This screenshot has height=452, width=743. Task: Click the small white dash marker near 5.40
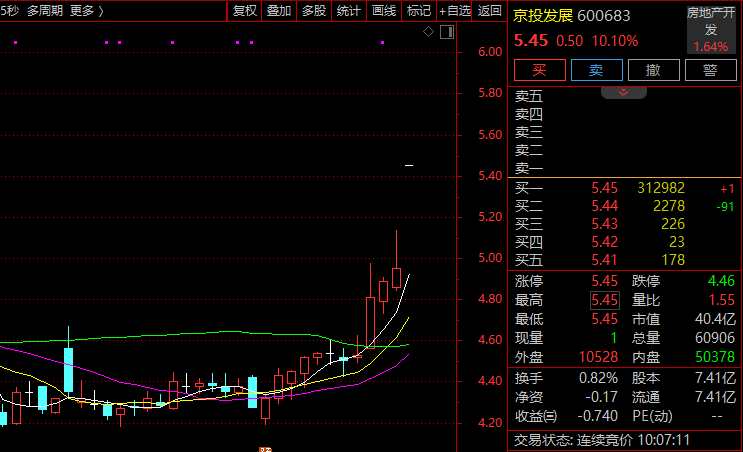click(x=409, y=165)
